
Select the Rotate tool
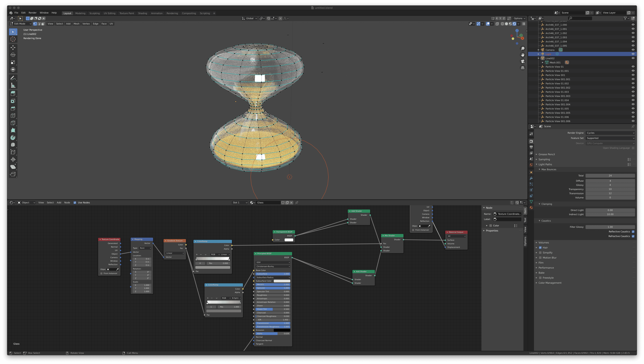(x=13, y=55)
